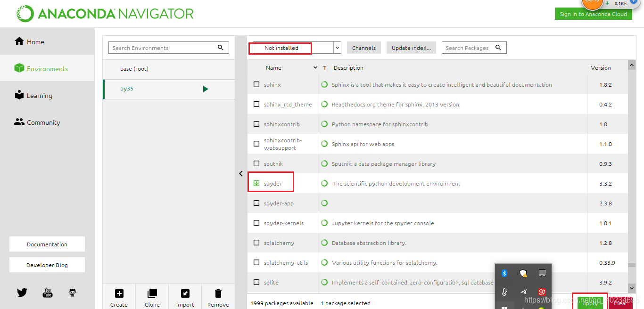644x309 pixels.
Task: Check the sputnik package checkbox
Action: [x=256, y=164]
